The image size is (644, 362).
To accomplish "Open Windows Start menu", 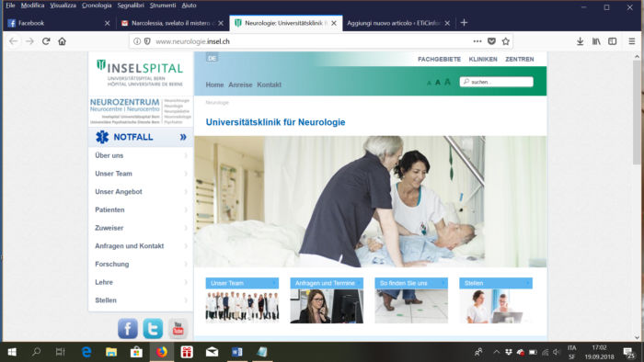I will click(12, 352).
